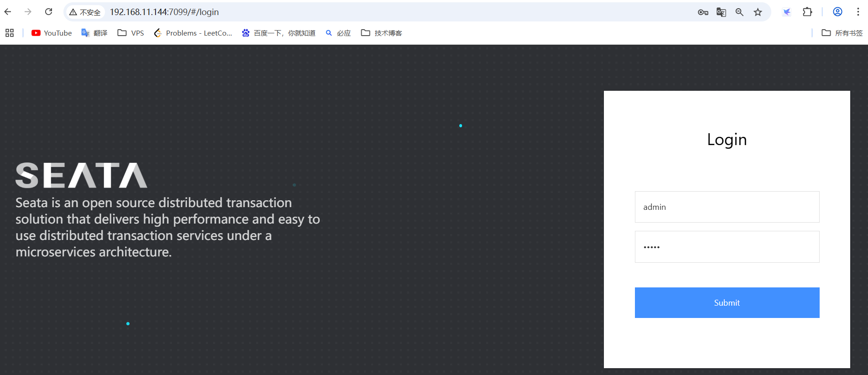Open the 百度一下 bookmark
Screen dimensions: 868x375
point(279,33)
